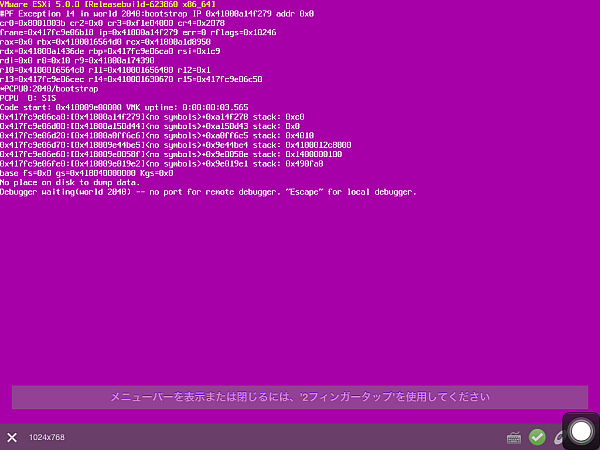This screenshot has width=600, height=450.
Task: Tap the white AssistiveTouch circle button
Action: (x=581, y=431)
